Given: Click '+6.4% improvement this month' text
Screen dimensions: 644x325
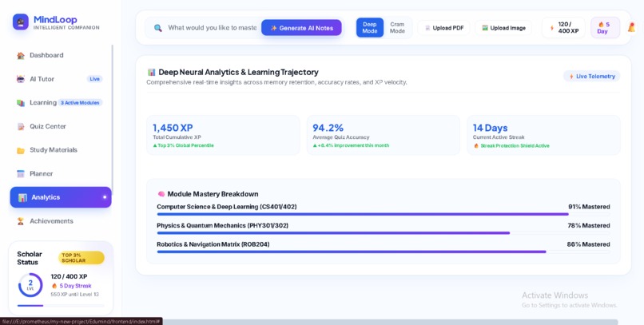Looking at the screenshot, I should point(354,145).
